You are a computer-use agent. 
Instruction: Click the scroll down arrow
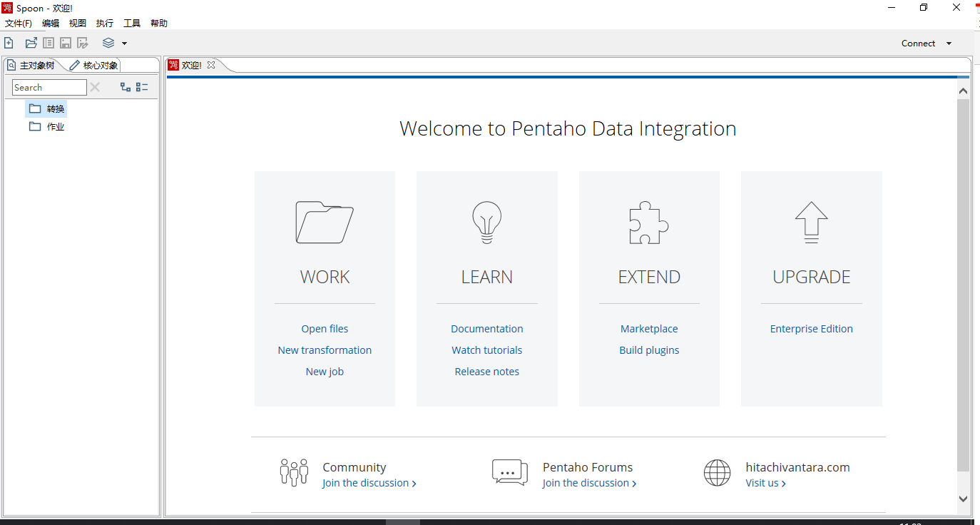(x=963, y=499)
